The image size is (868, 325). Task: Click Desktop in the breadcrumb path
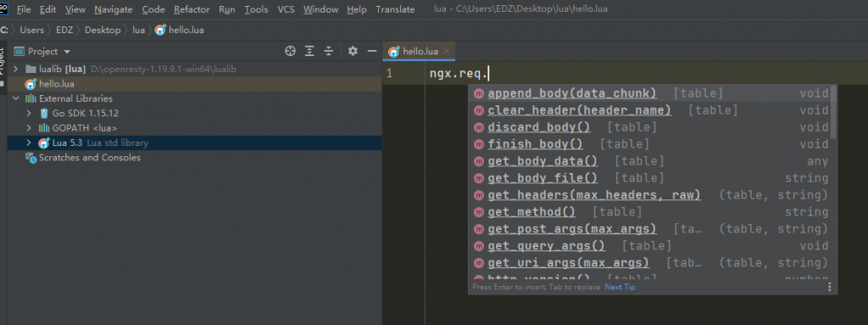point(103,30)
